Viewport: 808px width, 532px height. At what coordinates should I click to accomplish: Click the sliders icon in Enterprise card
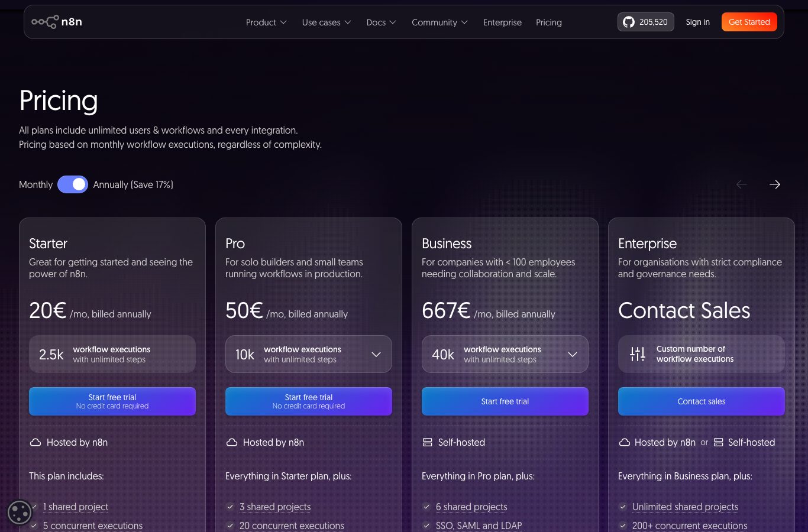[638, 354]
